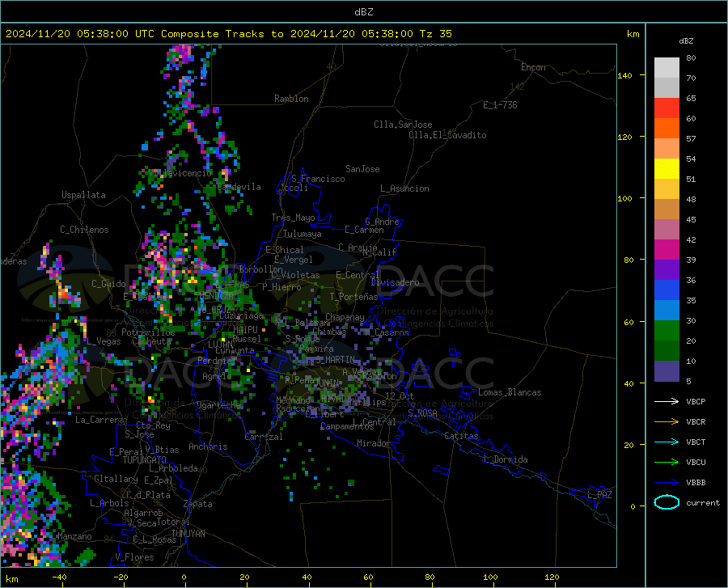
Task: Click the TUNUYAN map label
Action: [x=188, y=534]
